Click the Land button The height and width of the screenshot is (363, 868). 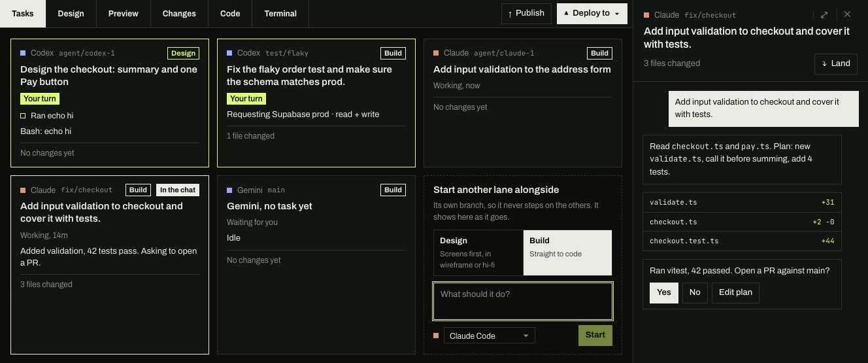[836, 63]
